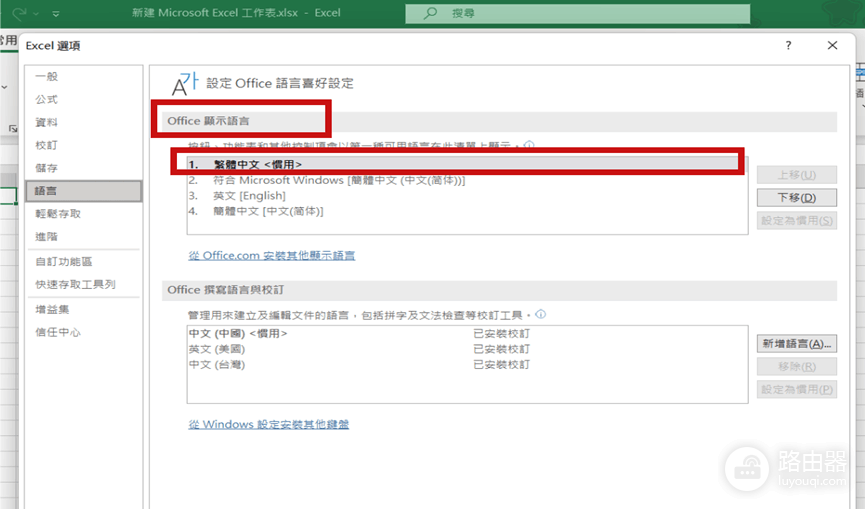Screen dimensions: 865x509
Task: Open the 進階 options category
Action: pyautogui.click(x=47, y=237)
